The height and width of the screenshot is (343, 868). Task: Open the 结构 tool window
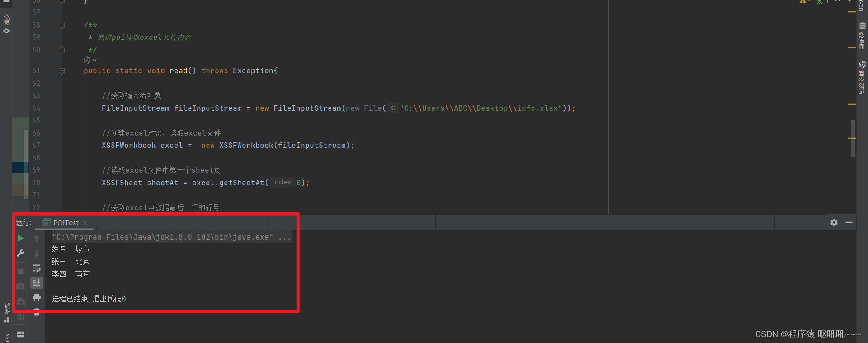tap(7, 312)
